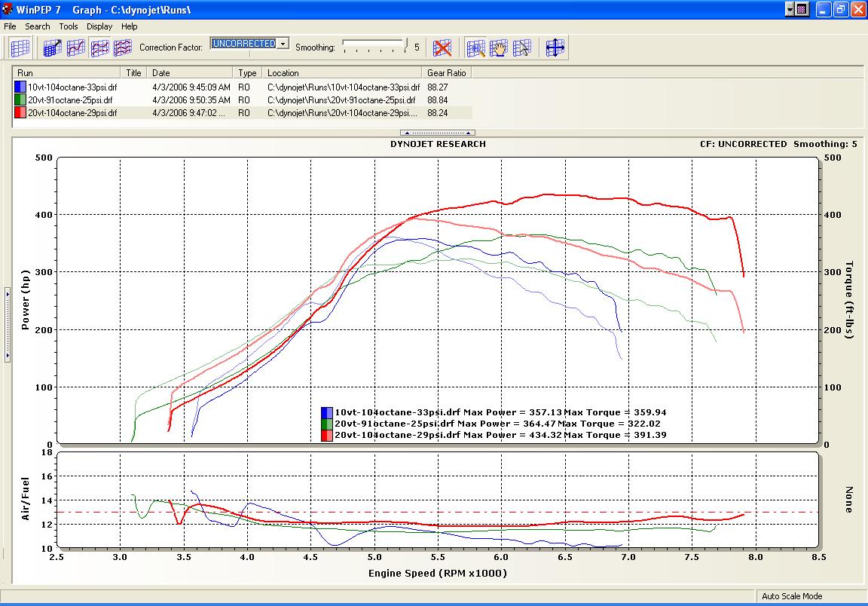Click the blue swatch of 10vt-104octane-33psi run

point(20,87)
